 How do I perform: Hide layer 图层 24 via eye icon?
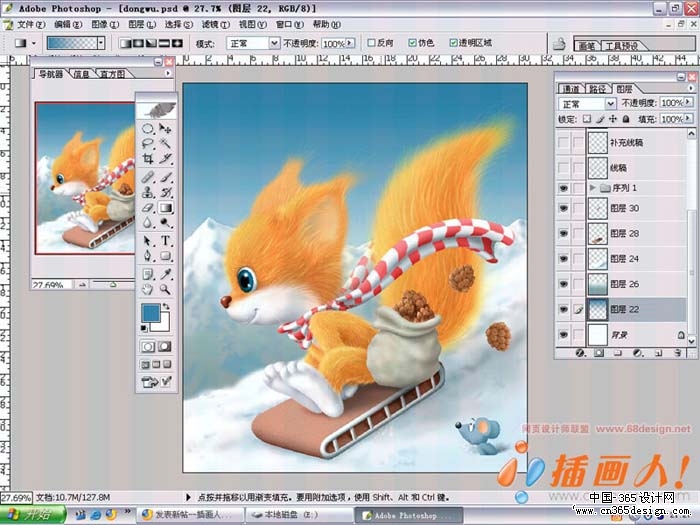tap(564, 258)
